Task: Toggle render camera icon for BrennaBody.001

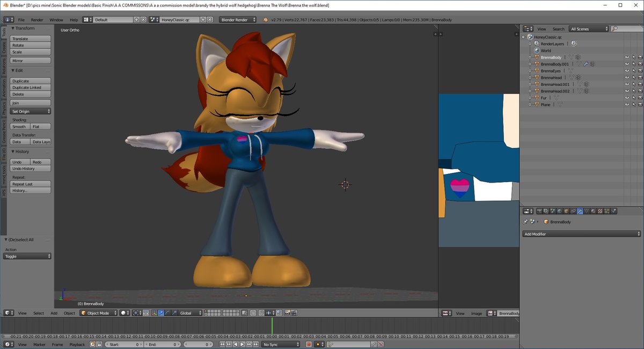Action: (x=640, y=64)
